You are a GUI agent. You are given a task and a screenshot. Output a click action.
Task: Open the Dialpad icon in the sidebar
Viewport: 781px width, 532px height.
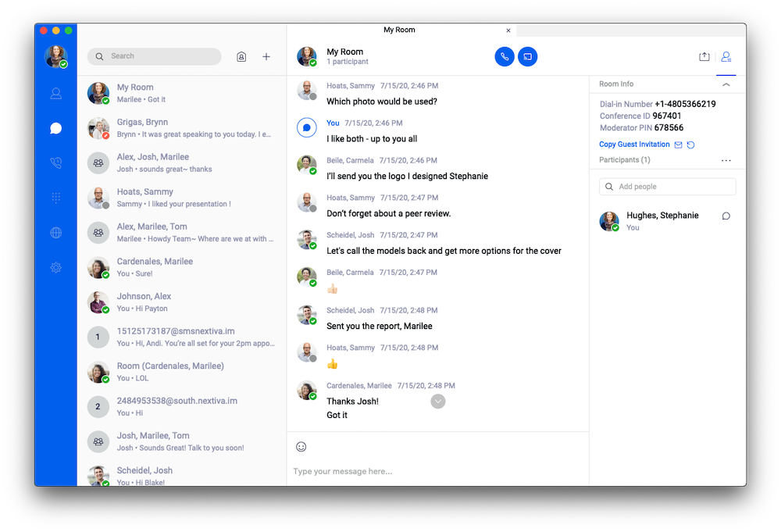55,198
